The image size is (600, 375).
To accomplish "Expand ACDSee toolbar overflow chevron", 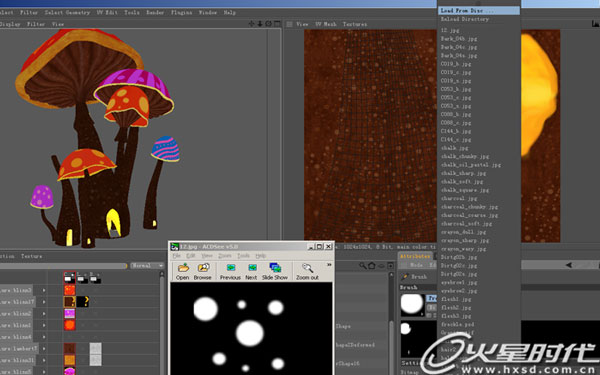I will 329,264.
